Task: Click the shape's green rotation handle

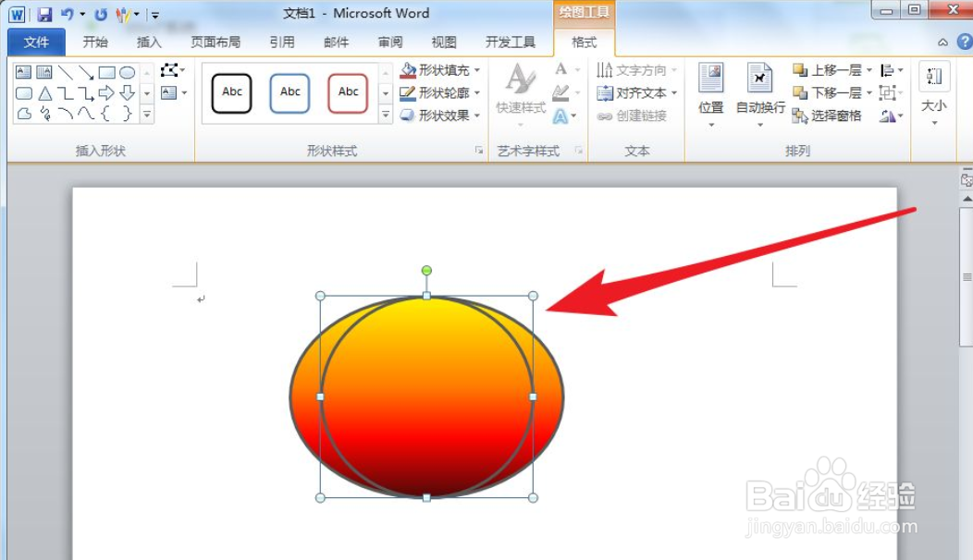Action: pyautogui.click(x=426, y=271)
